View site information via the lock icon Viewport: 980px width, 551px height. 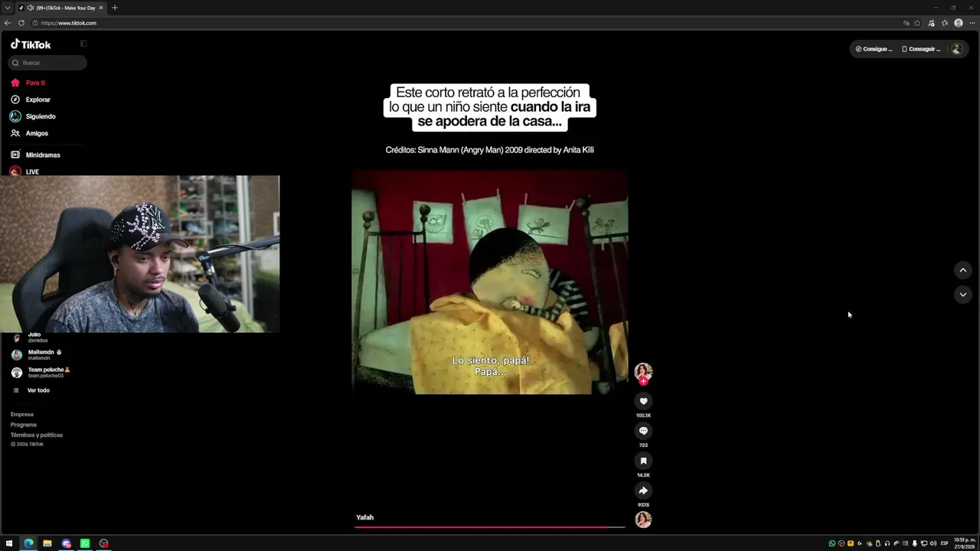pos(35,23)
